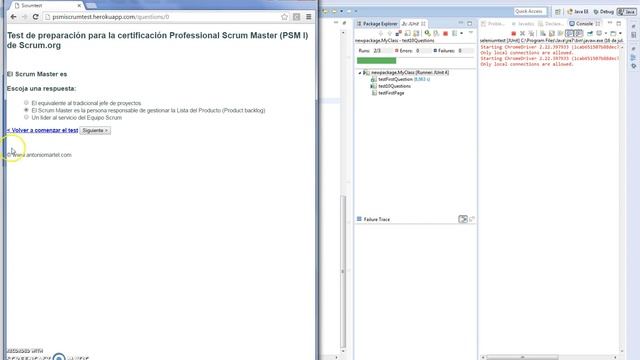The image size is (640, 360).
Task: Click the first 'Starting ChromeDriver' console line
Action: click(550, 47)
